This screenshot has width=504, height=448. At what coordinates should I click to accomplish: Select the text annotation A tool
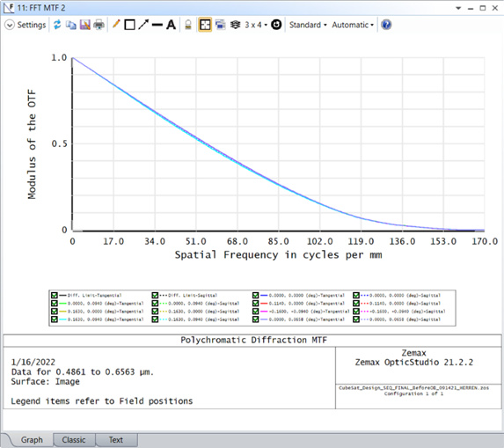pos(171,25)
